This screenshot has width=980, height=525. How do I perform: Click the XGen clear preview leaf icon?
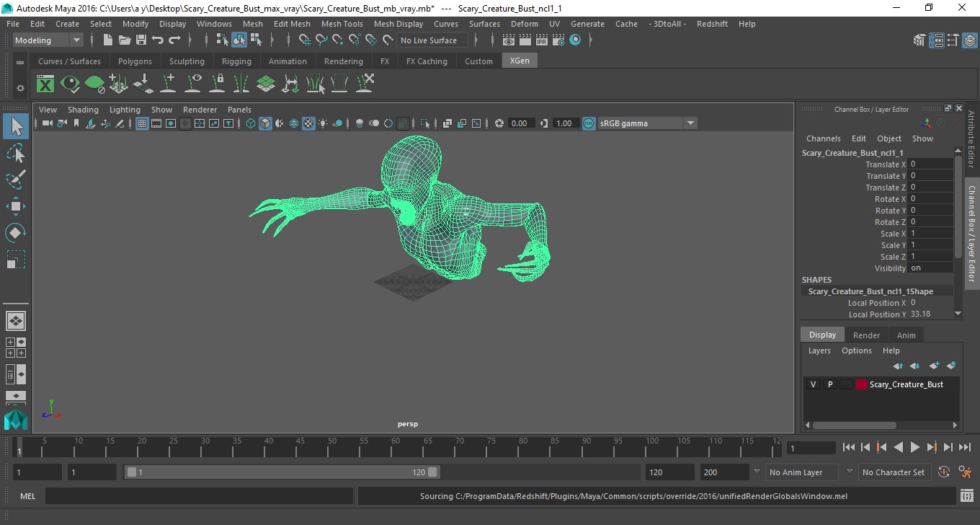point(94,84)
